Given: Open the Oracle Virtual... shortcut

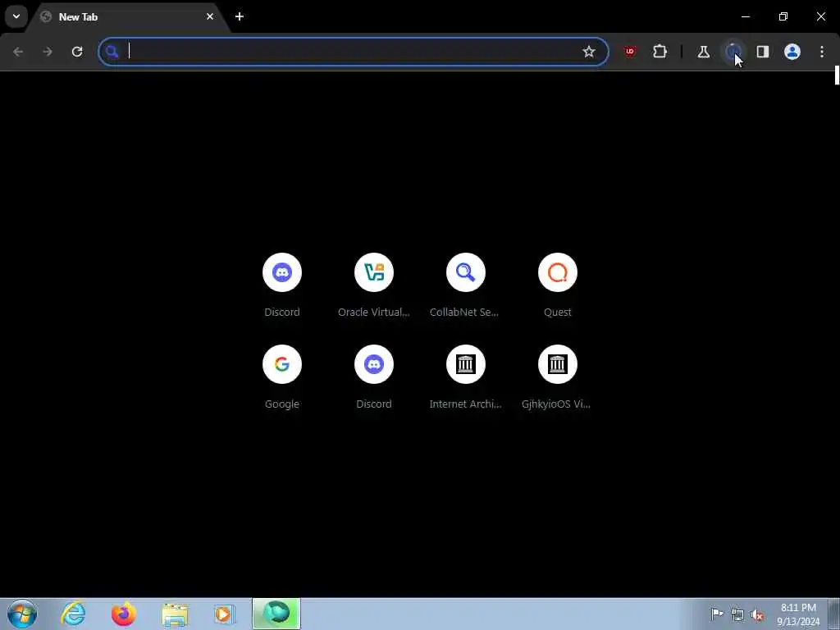Looking at the screenshot, I should (x=374, y=285).
